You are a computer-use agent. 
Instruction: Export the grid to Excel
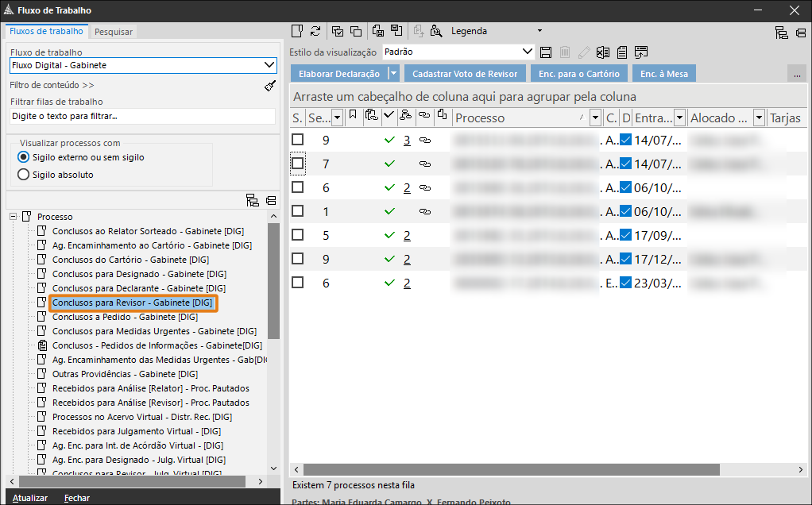[x=603, y=52]
